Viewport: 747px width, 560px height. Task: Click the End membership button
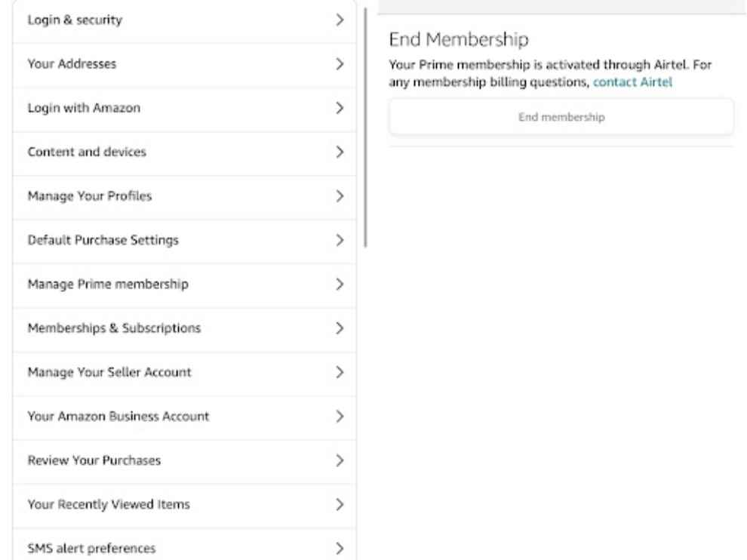[561, 117]
